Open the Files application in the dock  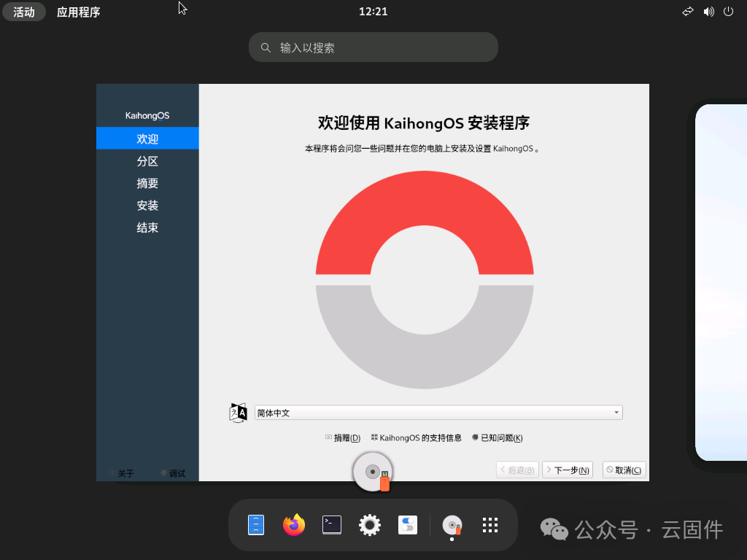[255, 525]
